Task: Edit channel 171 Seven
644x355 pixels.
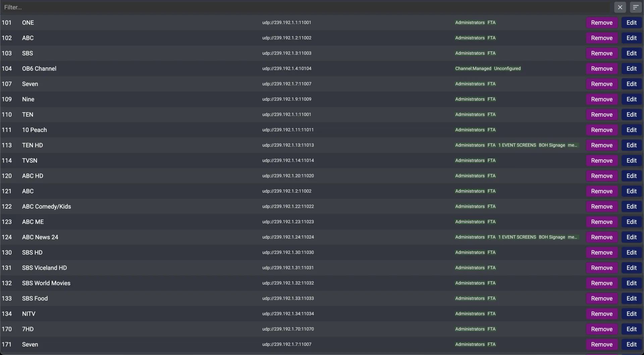Action: 631,344
